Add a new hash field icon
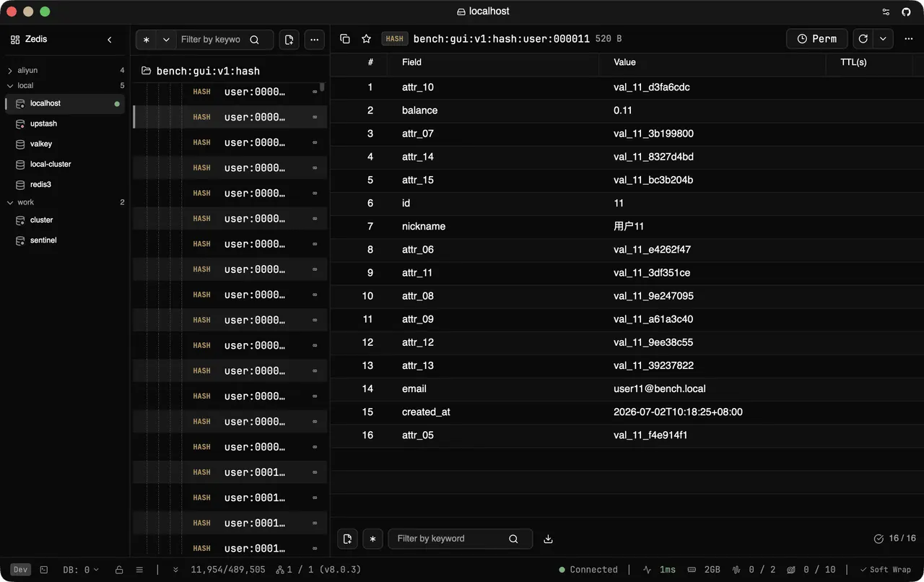The height and width of the screenshot is (582, 924). 347,539
